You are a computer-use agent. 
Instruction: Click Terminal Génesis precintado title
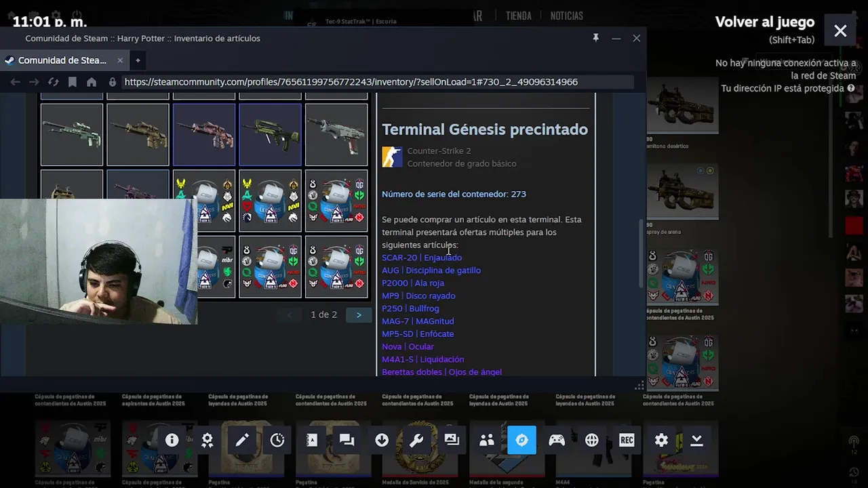coord(485,129)
